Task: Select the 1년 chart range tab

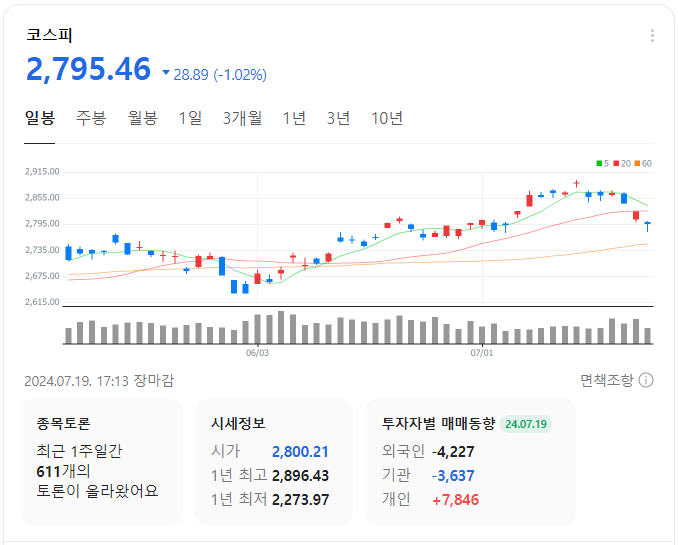Action: tap(294, 118)
